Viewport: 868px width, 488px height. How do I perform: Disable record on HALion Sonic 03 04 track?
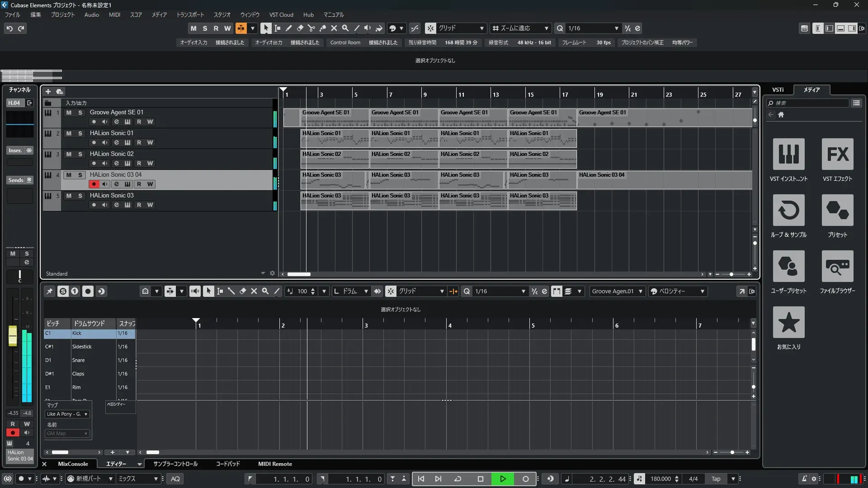coord(94,184)
